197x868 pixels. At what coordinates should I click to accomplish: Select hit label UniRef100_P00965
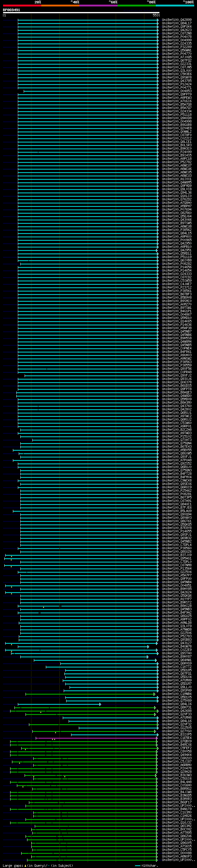(x=177, y=240)
